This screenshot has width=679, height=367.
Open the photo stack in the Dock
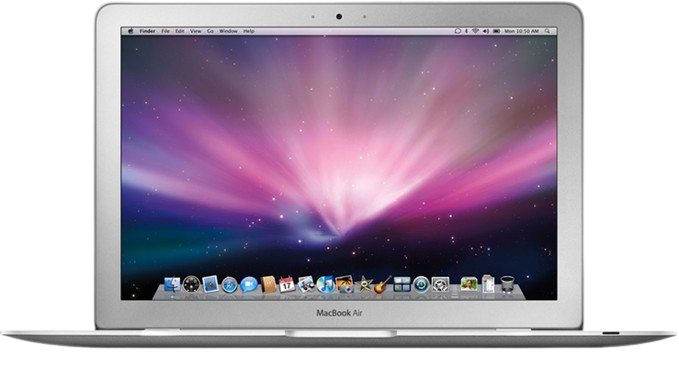pos(469,284)
